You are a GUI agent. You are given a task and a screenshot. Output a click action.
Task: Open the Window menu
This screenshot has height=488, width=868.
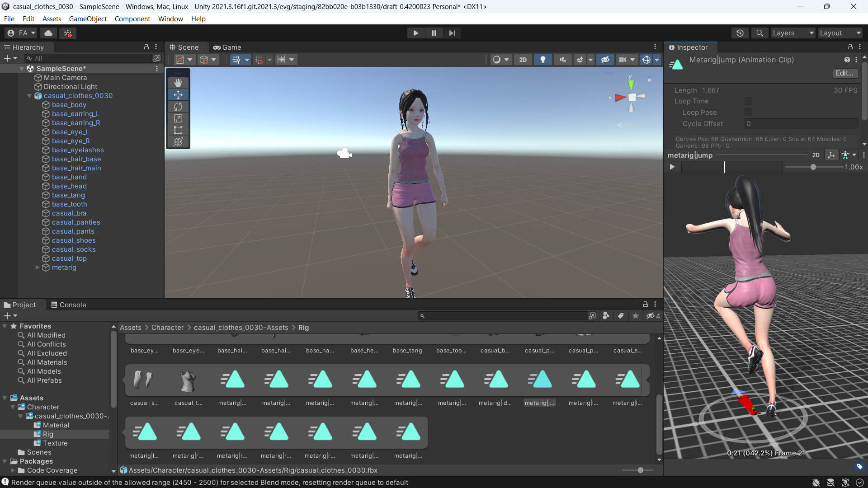point(170,19)
